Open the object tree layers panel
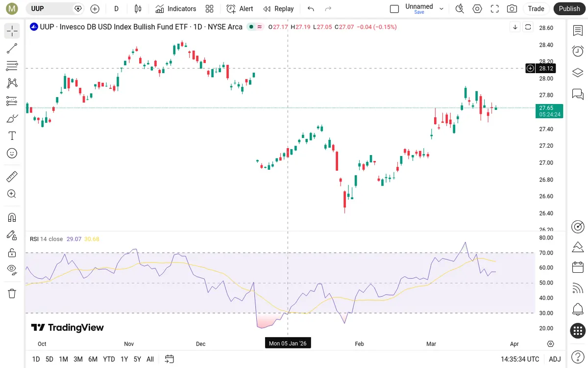 578,73
